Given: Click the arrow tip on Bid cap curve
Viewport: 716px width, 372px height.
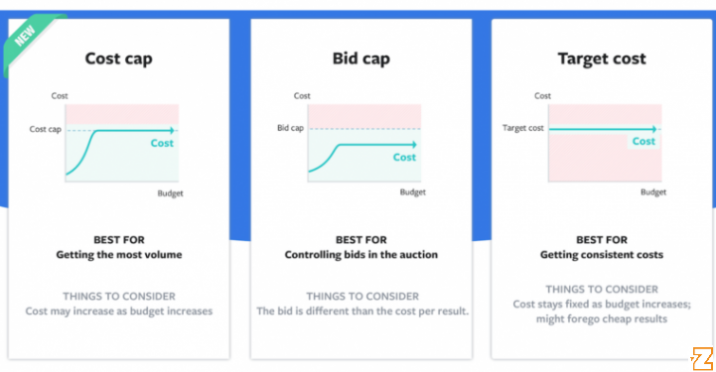Looking at the screenshot, I should (x=414, y=145).
